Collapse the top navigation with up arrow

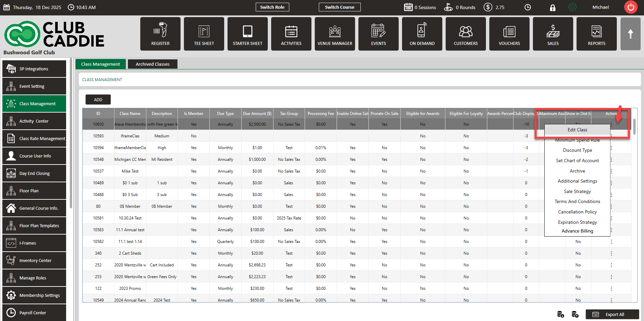pyautogui.click(x=630, y=34)
